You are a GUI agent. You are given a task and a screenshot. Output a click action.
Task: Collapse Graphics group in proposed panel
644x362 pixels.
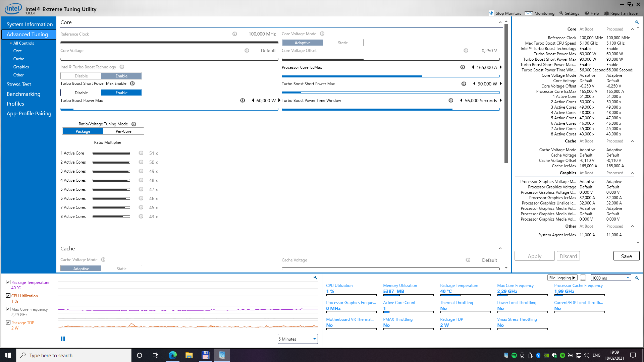[632, 173]
